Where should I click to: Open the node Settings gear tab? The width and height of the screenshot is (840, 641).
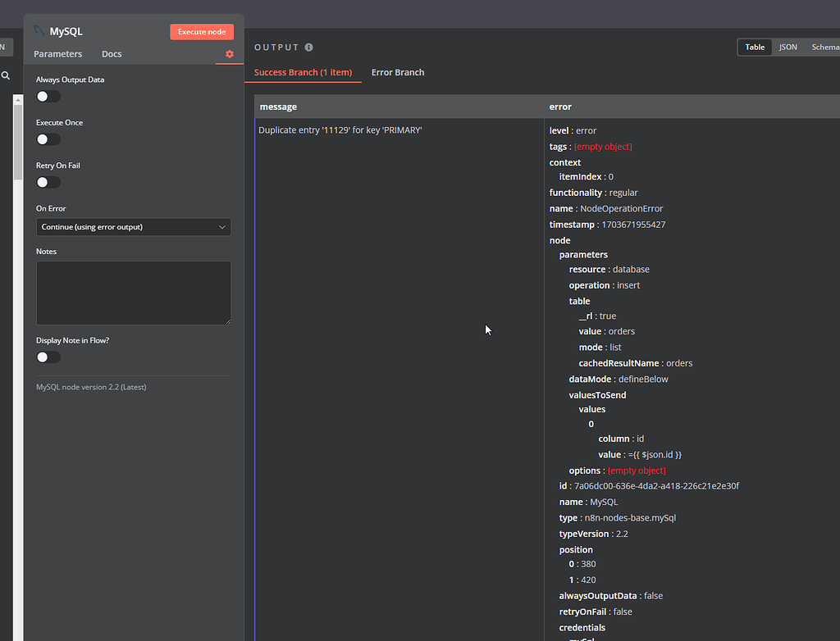(230, 54)
